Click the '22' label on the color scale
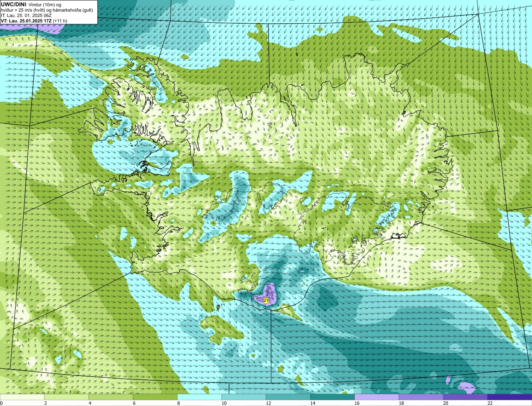The image size is (532, 406). 490,403
